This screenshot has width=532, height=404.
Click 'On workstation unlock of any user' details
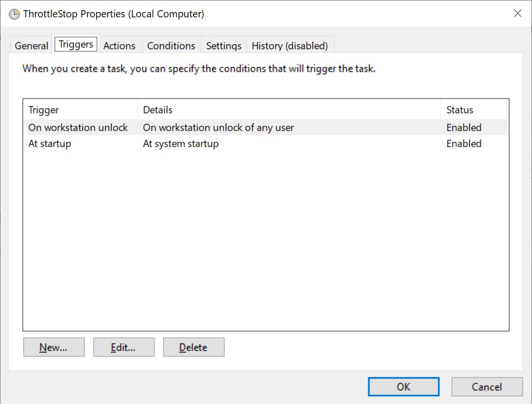pyautogui.click(x=219, y=128)
